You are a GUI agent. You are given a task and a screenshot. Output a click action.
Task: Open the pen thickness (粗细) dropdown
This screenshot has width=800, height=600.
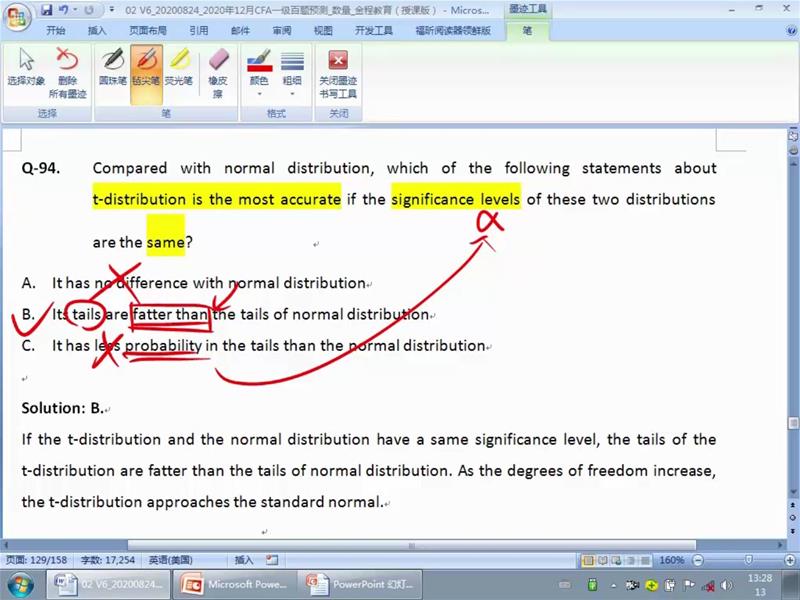tap(292, 72)
